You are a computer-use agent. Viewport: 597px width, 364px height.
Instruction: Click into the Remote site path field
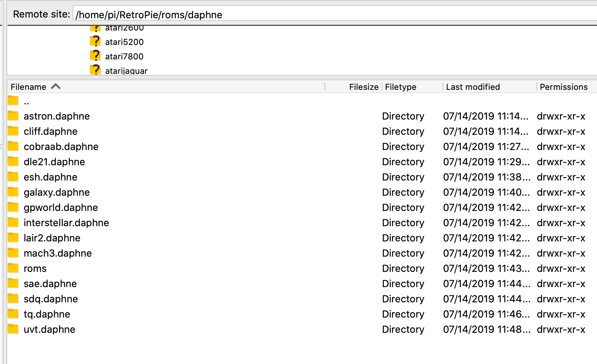pyautogui.click(x=332, y=15)
